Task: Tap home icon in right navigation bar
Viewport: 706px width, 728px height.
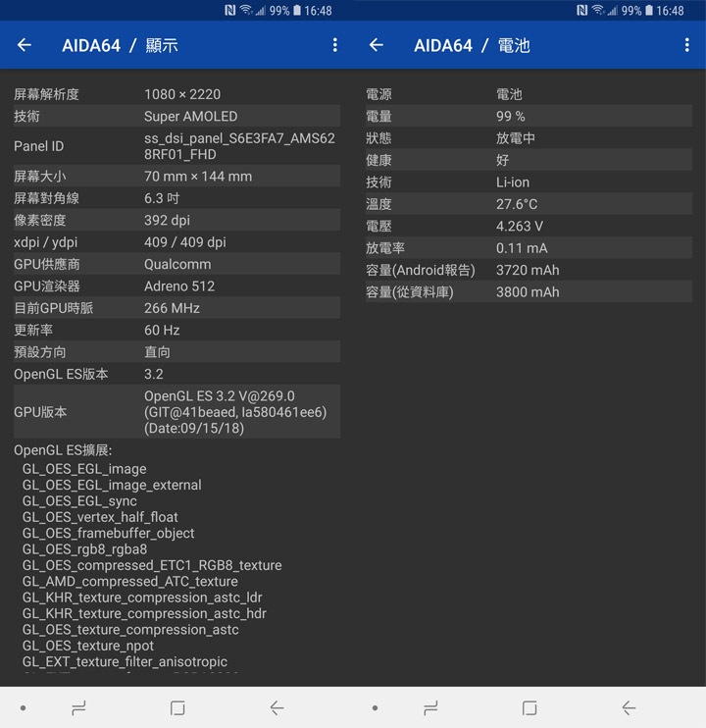Action: point(529,708)
